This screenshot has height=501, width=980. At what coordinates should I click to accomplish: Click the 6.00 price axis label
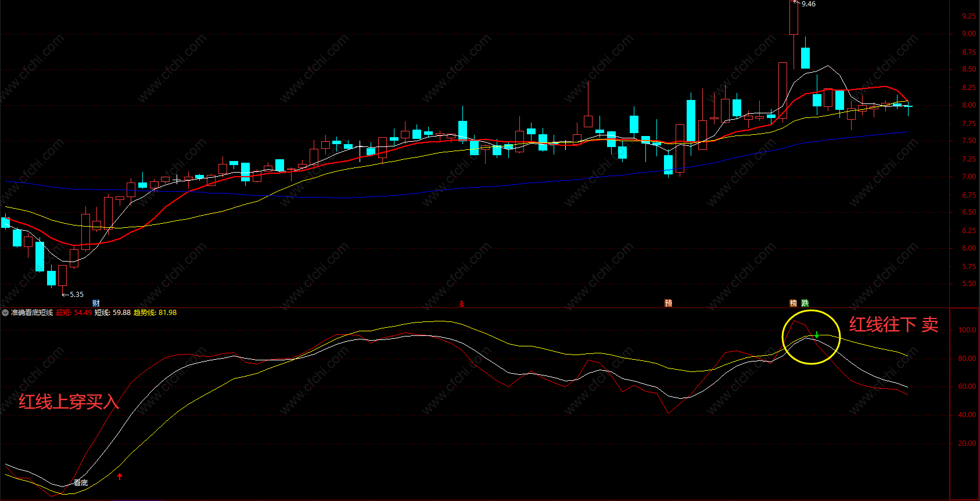coord(969,248)
